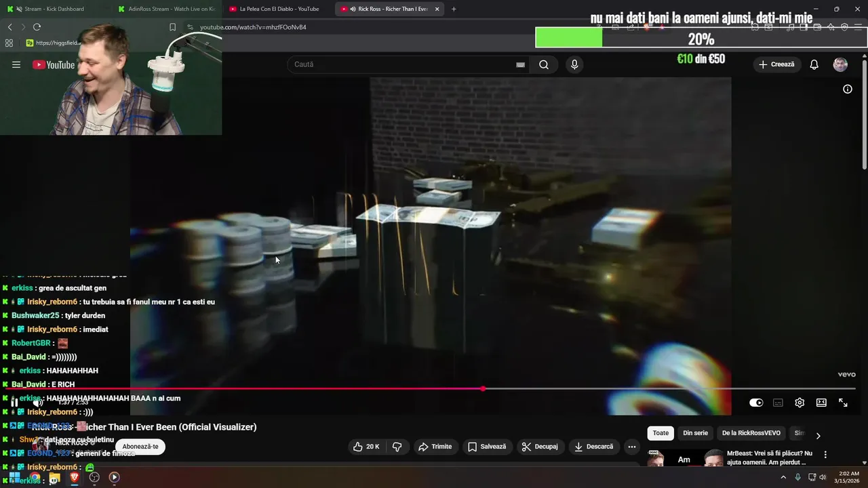
Task: Click the youtube.com address bar URL
Action: click(x=253, y=27)
